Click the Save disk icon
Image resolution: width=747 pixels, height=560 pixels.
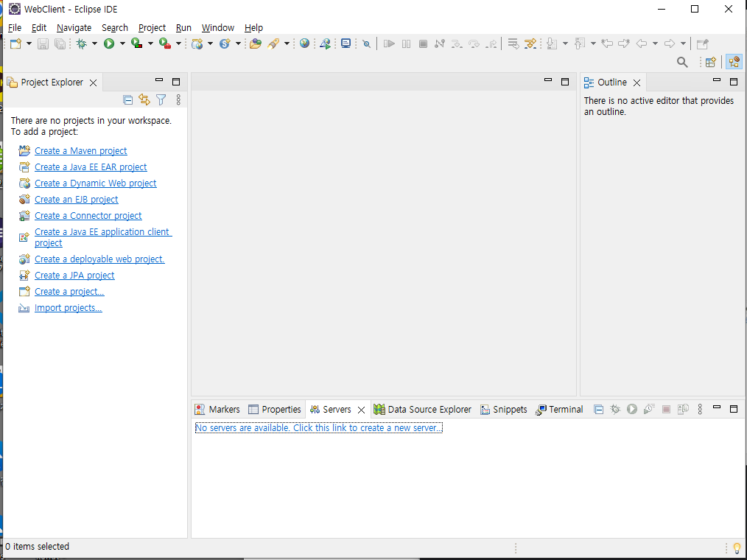[x=43, y=44]
